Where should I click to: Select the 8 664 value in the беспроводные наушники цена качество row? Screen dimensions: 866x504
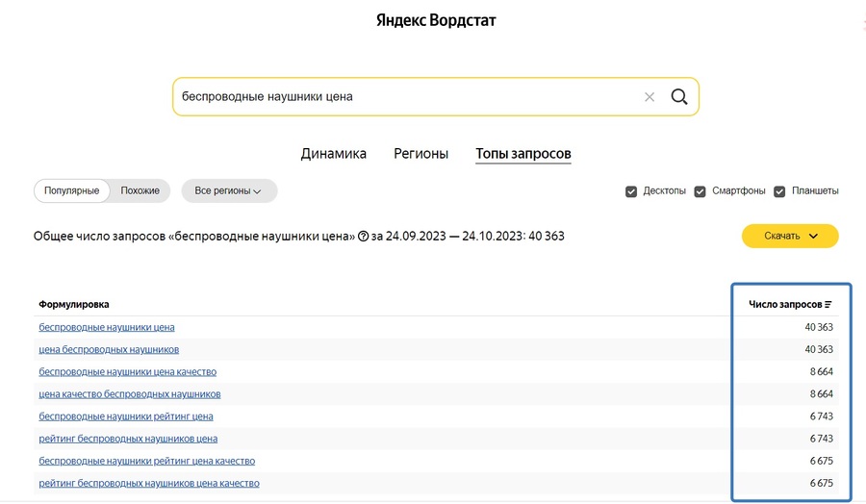click(822, 372)
